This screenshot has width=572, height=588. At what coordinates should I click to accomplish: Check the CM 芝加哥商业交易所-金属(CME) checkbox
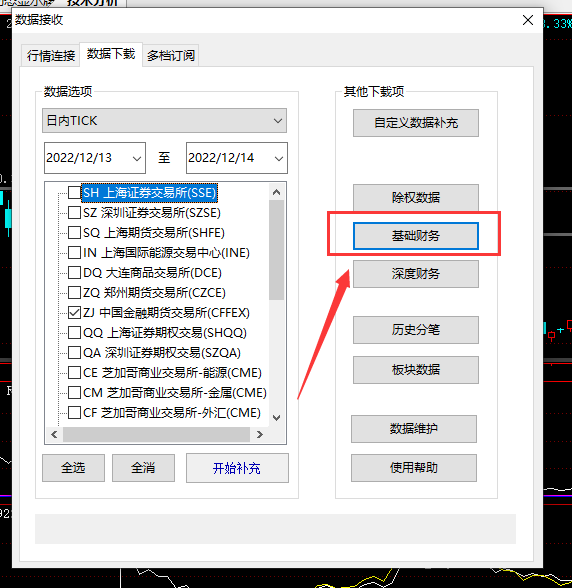coord(74,393)
